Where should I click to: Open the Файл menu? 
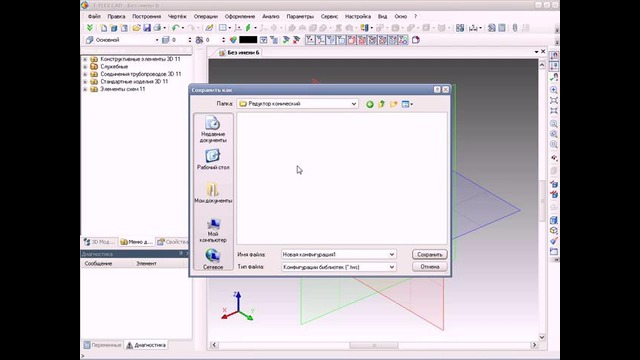94,16
